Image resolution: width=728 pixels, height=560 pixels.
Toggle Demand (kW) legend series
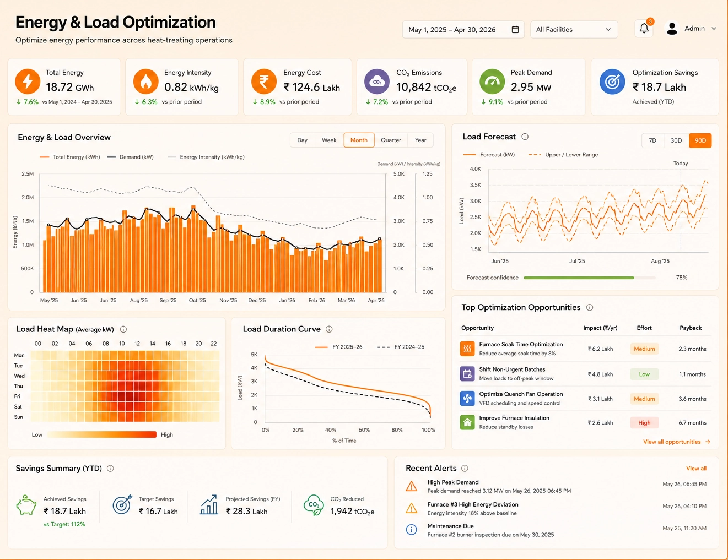click(130, 157)
